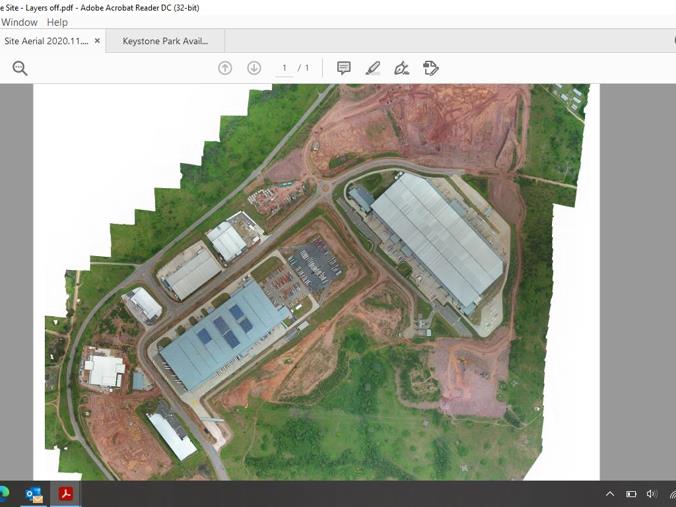Add a comment with the sticky note tool
Viewport: 676px width, 507px height.
pyautogui.click(x=343, y=68)
